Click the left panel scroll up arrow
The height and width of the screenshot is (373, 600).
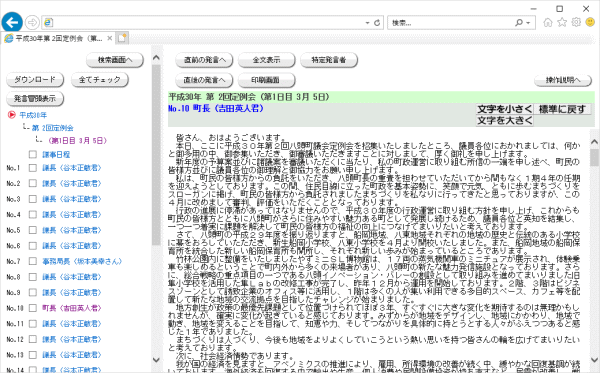(x=156, y=58)
